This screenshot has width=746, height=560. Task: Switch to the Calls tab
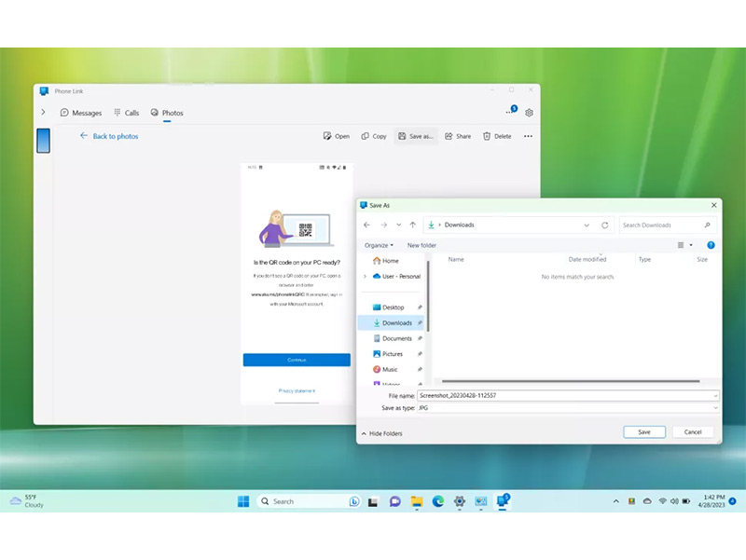pos(127,113)
